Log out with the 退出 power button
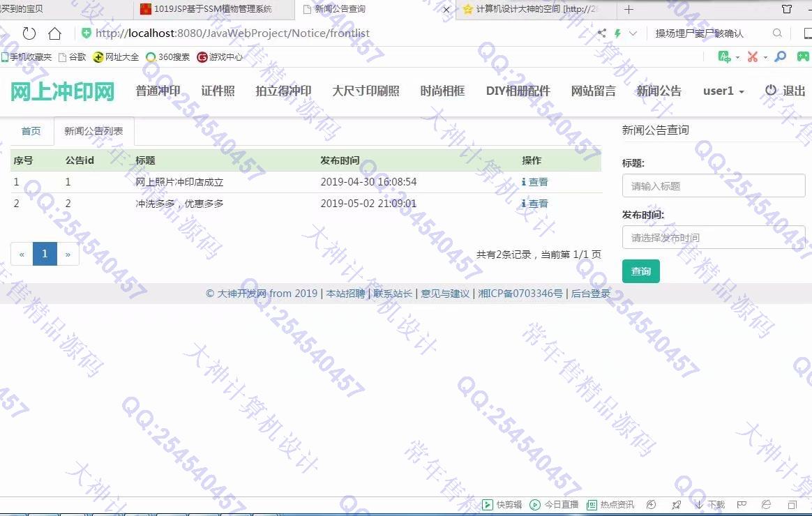 [x=785, y=91]
